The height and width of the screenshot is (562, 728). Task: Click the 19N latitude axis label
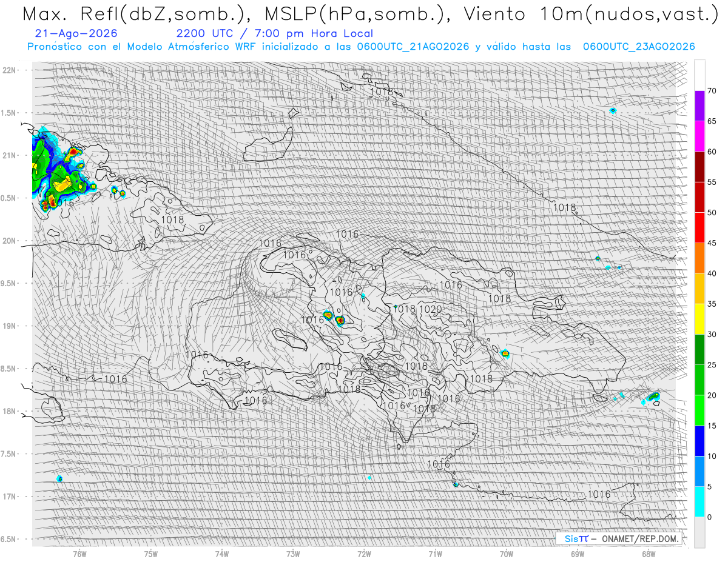coord(9,326)
